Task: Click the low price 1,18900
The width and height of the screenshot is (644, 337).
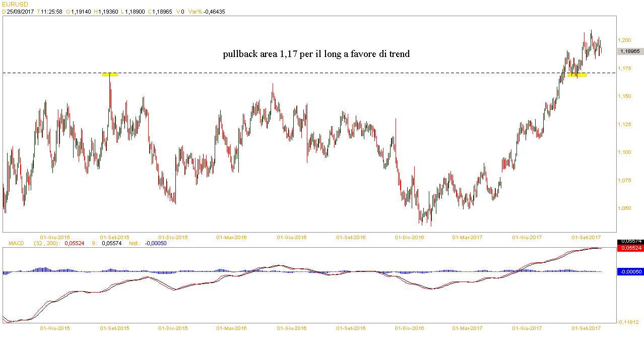Action: click(135, 12)
